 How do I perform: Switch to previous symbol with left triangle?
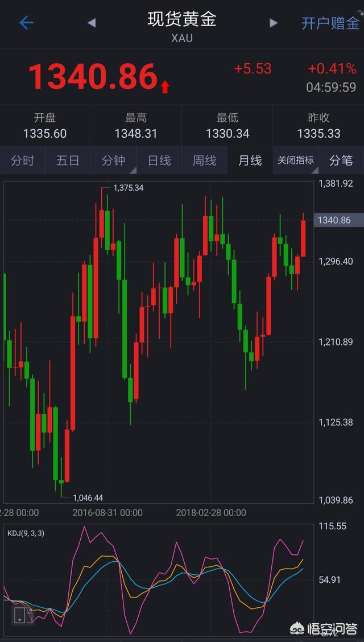coord(92,23)
